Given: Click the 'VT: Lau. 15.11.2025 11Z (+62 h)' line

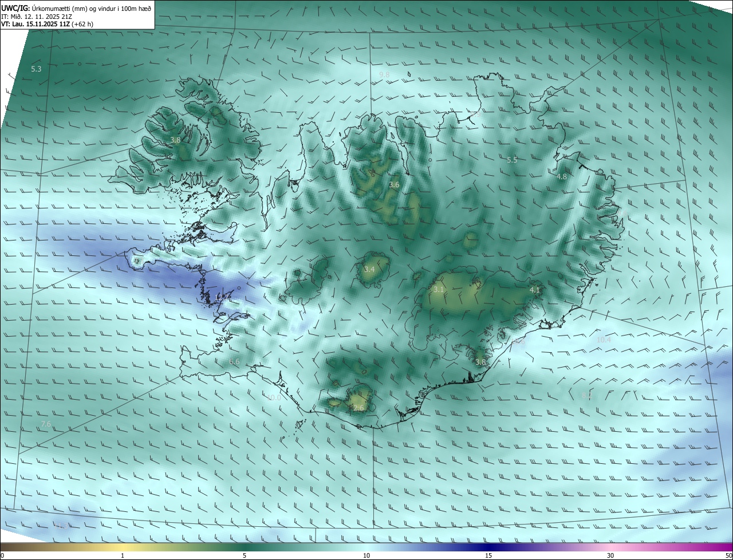Looking at the screenshot, I should pyautogui.click(x=47, y=24).
